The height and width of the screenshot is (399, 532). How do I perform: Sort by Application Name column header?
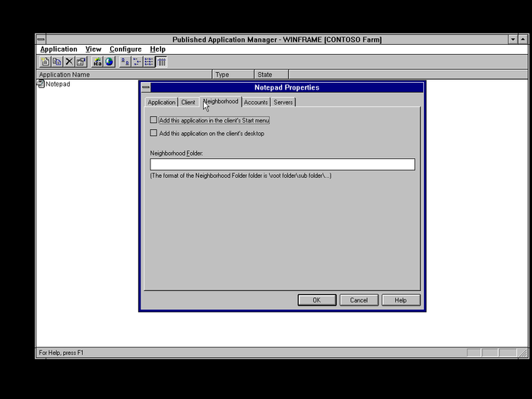pos(124,74)
